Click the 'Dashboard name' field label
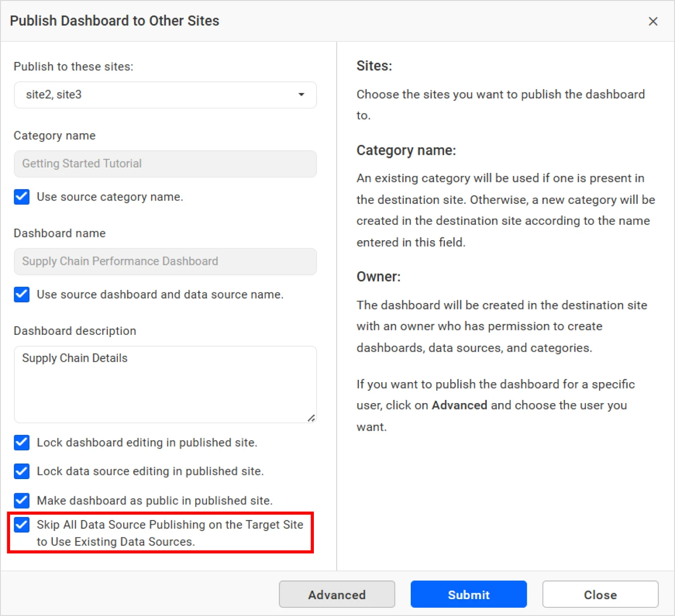 pyautogui.click(x=60, y=233)
